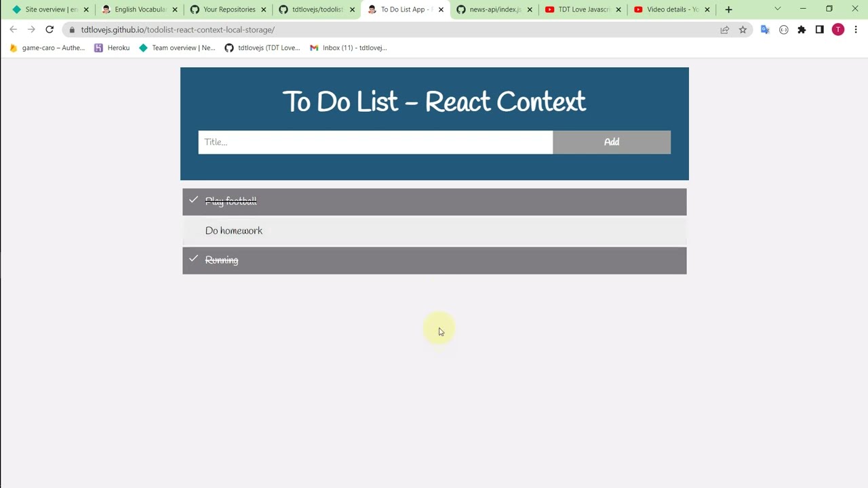
Task: Click the browser forward arrow
Action: [31, 30]
